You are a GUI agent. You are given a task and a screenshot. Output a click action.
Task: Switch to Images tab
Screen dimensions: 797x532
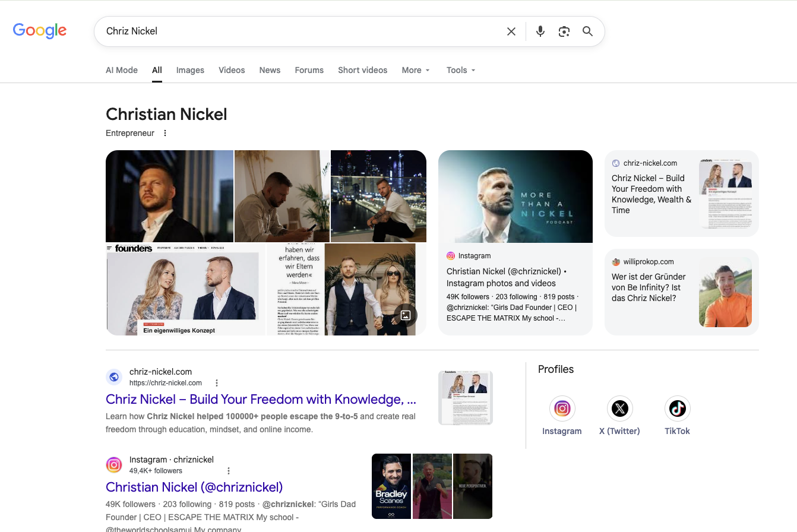190,70
